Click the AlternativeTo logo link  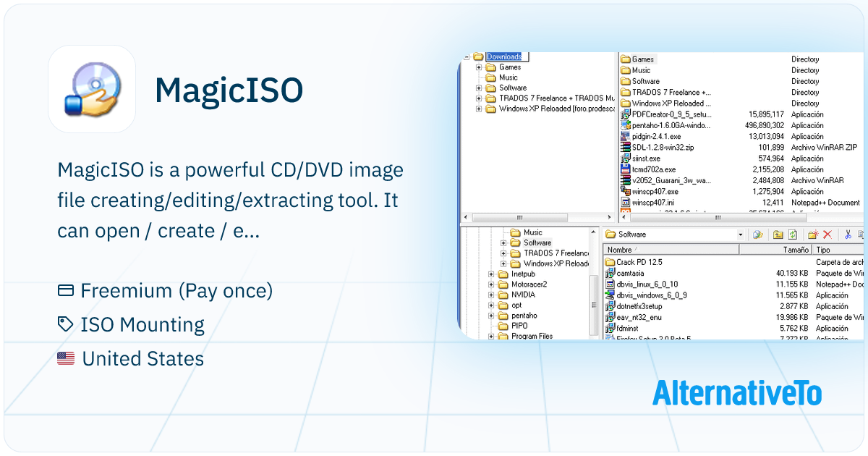pos(736,393)
